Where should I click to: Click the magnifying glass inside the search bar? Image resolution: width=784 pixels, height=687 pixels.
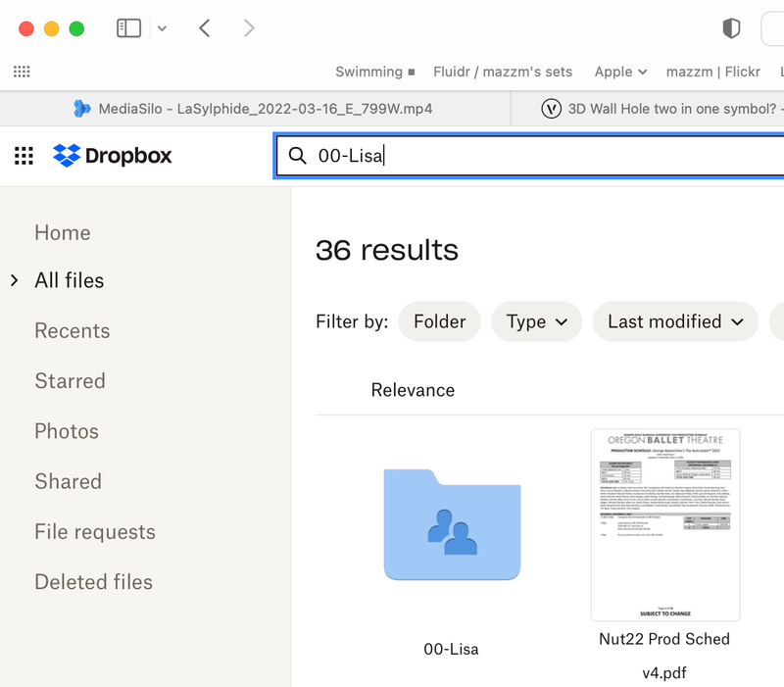(x=297, y=156)
